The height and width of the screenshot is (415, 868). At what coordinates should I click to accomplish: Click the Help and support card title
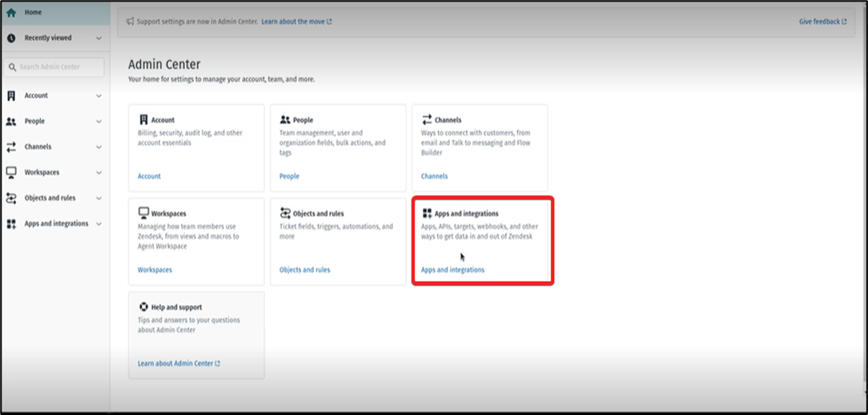[177, 307]
